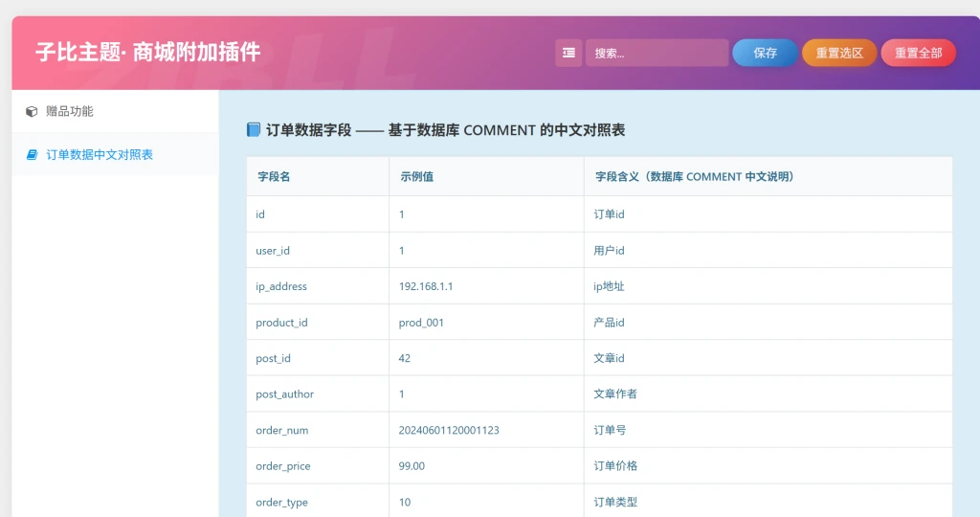Select the order_num field name cell
This screenshot has width=980, height=517.
[282, 430]
